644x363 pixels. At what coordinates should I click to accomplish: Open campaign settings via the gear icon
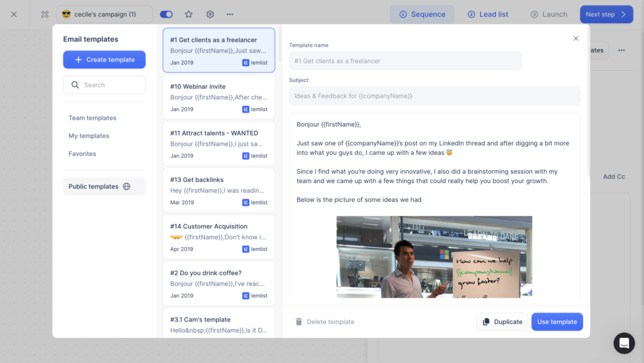(x=209, y=14)
